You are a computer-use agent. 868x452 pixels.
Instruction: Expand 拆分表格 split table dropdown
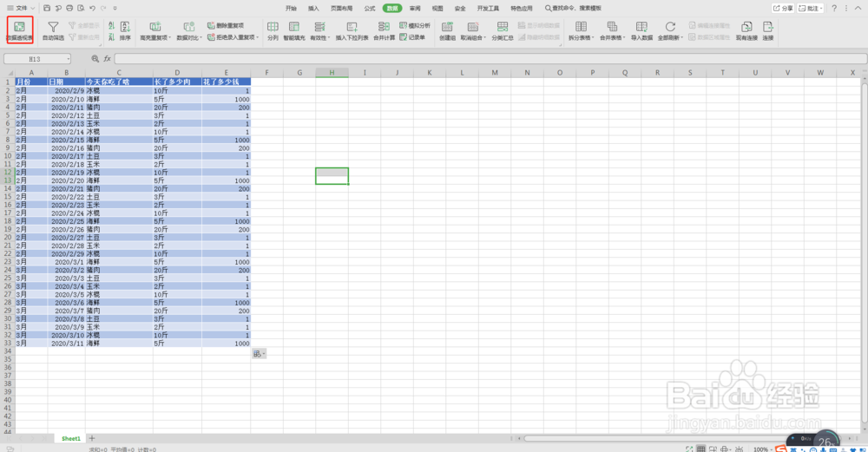click(x=593, y=38)
